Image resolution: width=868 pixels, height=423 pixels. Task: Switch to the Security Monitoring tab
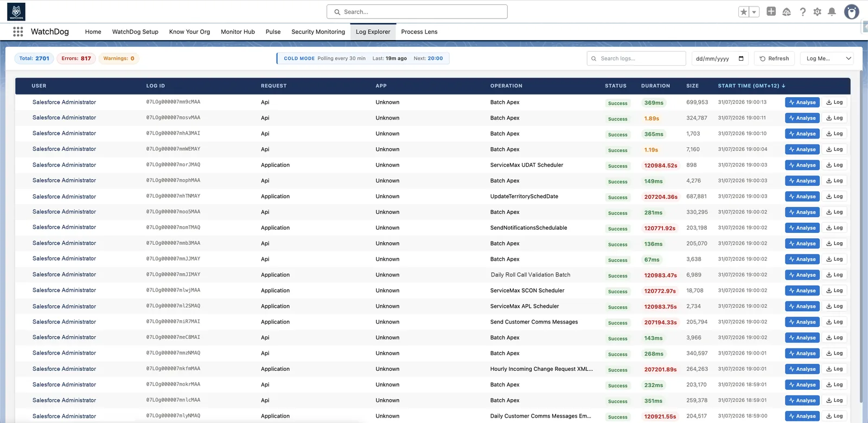[x=318, y=31]
